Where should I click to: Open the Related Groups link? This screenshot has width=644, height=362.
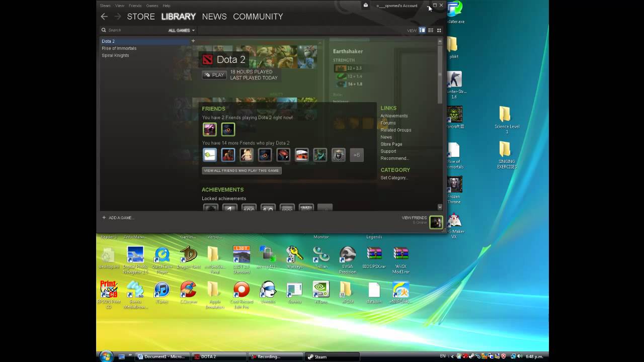396,130
